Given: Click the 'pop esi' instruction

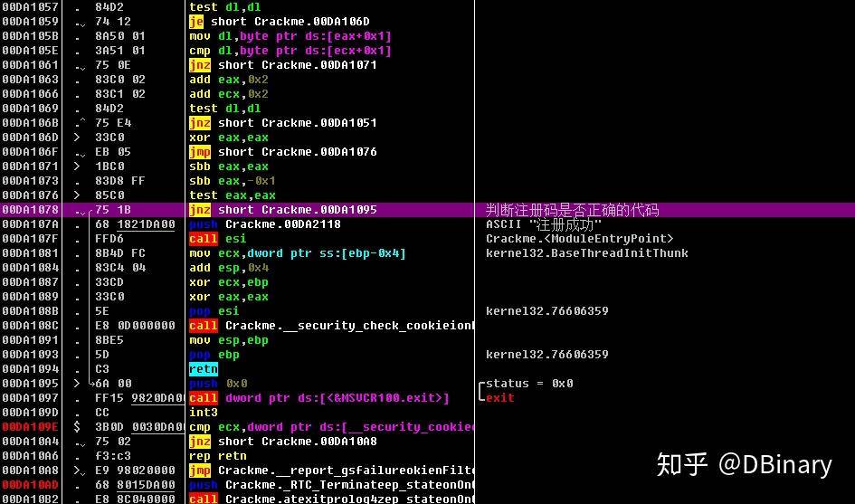Looking at the screenshot, I should click(x=214, y=311).
